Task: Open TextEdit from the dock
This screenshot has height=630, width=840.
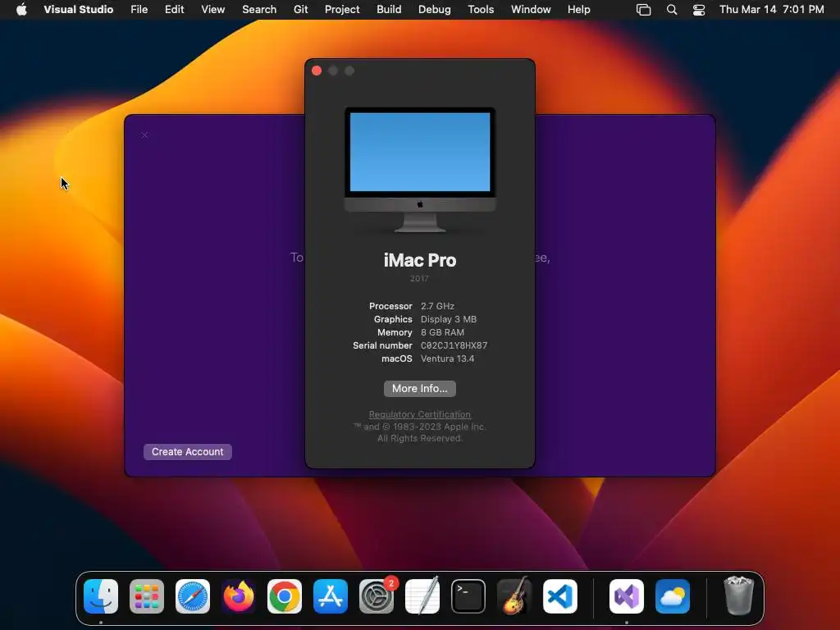Action: 422,596
